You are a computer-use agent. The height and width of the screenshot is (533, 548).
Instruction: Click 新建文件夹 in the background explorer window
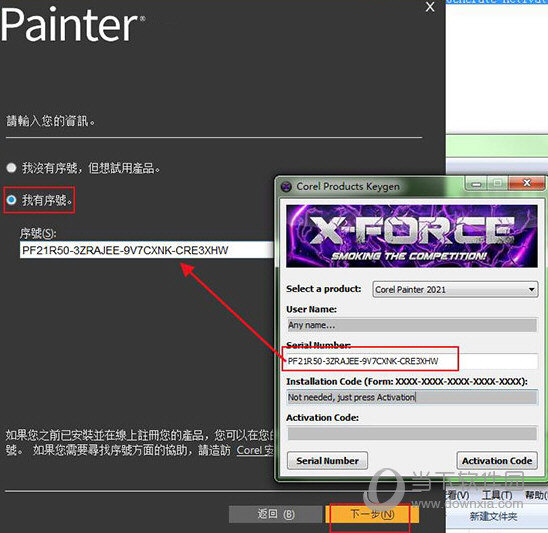(493, 516)
